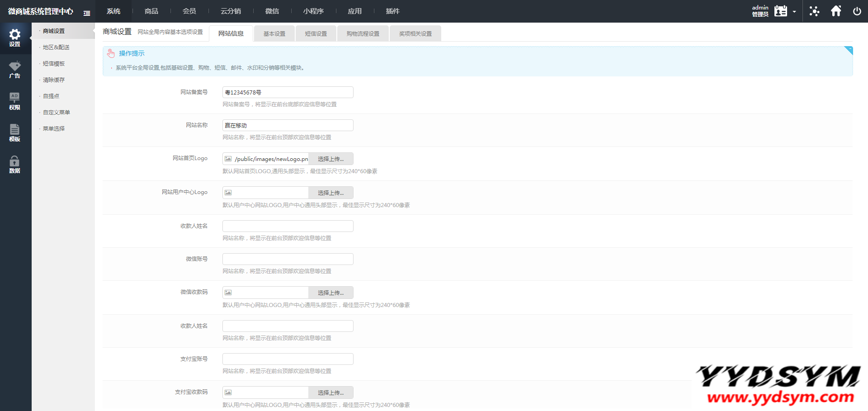Viewport: 868px width, 411px height.
Task: Open the 商品 top menu
Action: [x=151, y=11]
